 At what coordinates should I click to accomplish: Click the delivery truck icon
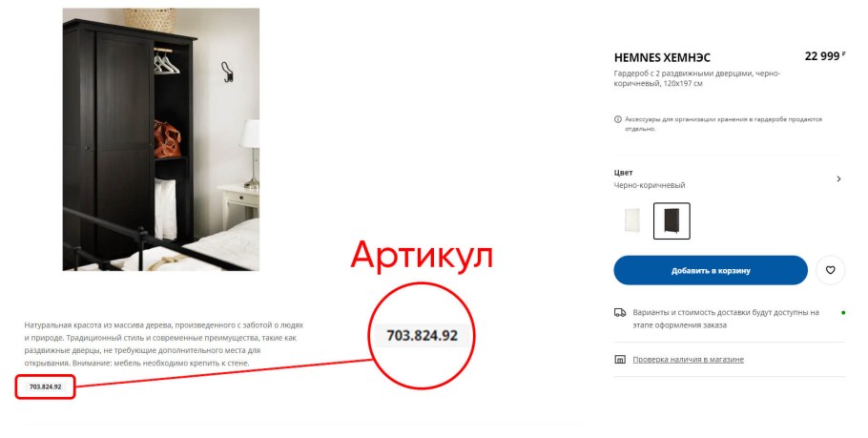click(620, 313)
